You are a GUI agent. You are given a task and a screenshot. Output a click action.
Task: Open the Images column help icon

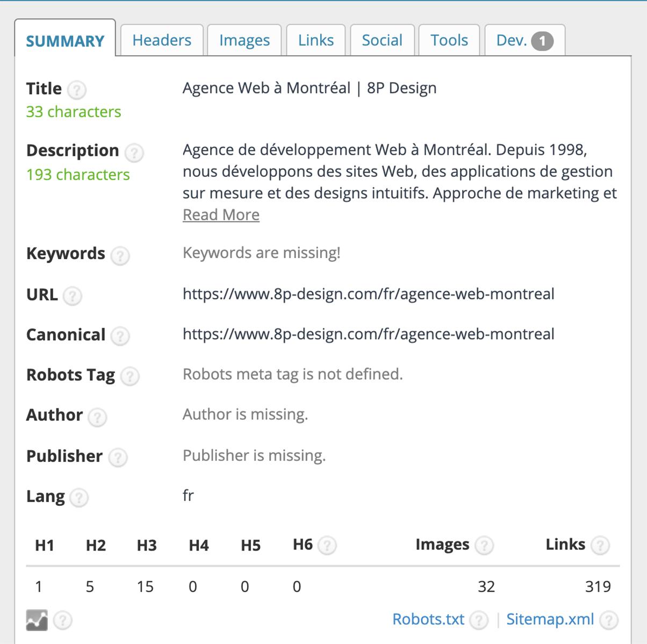pyautogui.click(x=484, y=546)
